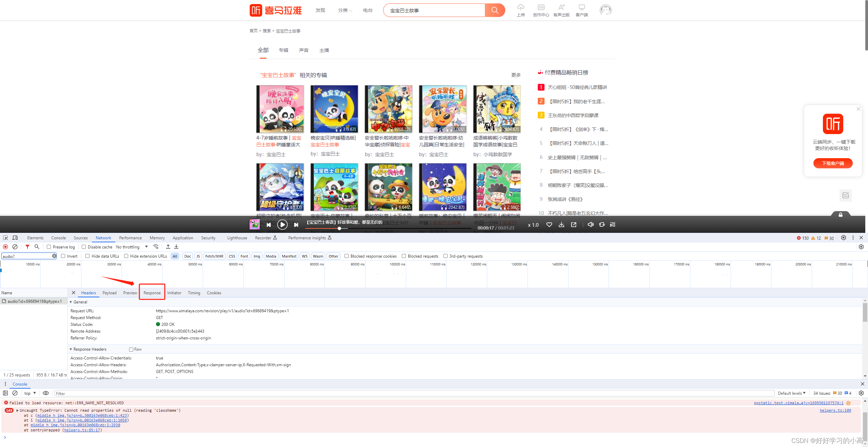Click the DevTools inspect element icon
868x447 pixels.
click(x=5, y=238)
